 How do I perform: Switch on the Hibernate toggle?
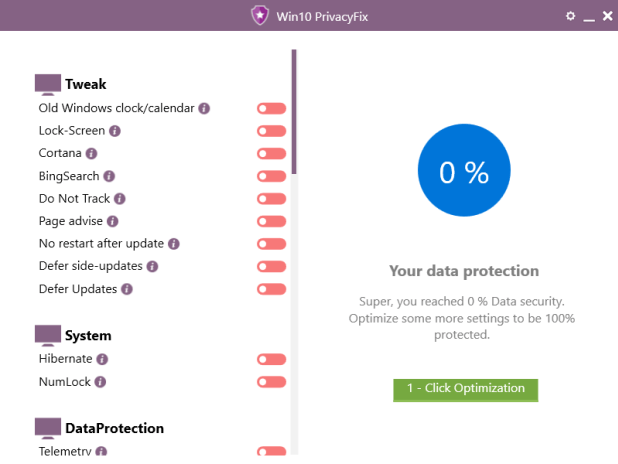[x=271, y=359]
